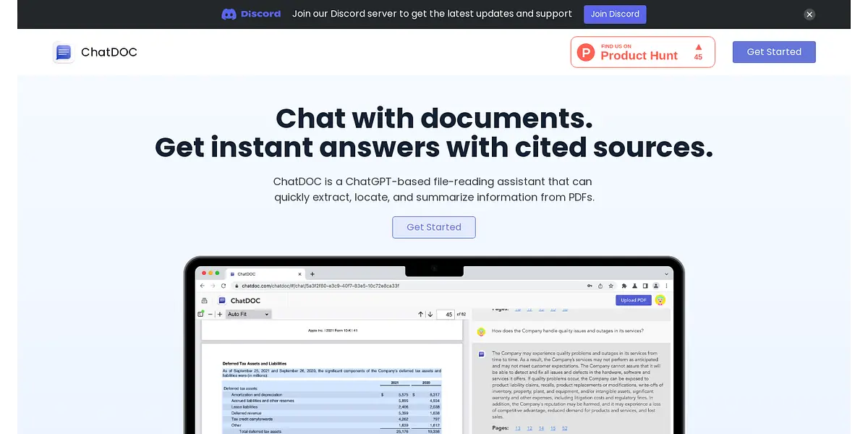Screen dimensions: 868x434
Task: Click the ChatDOC logo icon in the header
Action: (x=64, y=52)
